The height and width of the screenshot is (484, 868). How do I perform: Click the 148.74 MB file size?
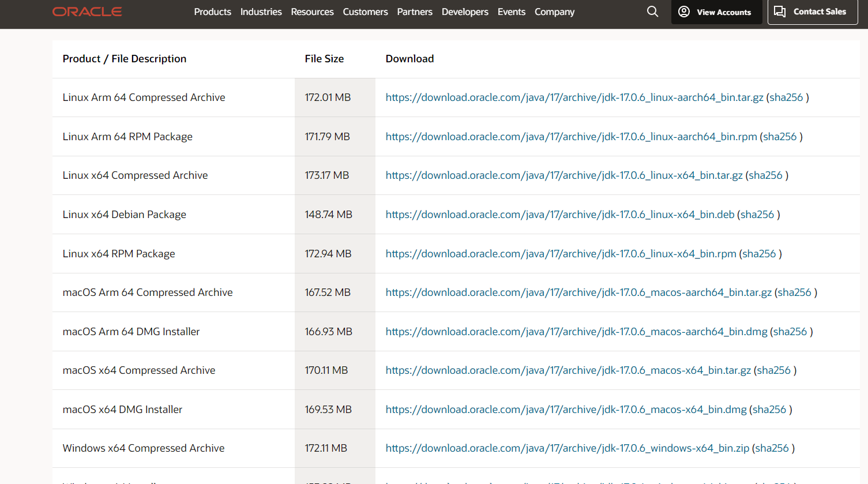click(x=328, y=215)
